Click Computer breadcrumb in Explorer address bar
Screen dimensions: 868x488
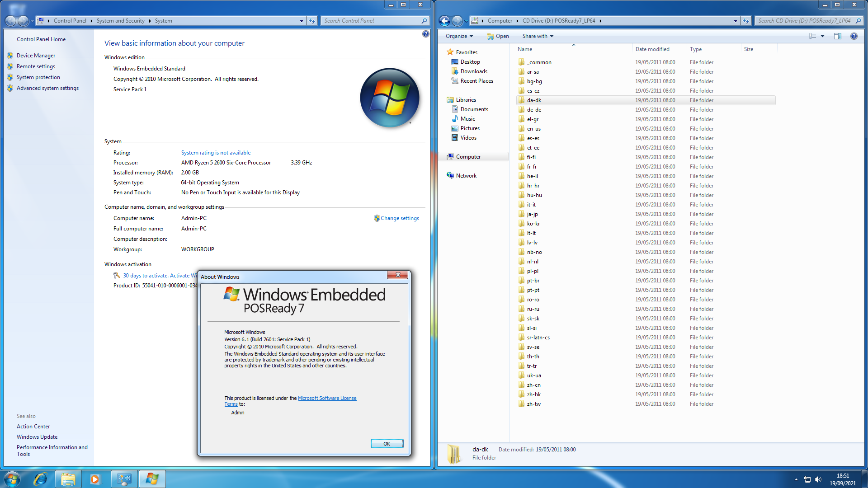pyautogui.click(x=500, y=21)
